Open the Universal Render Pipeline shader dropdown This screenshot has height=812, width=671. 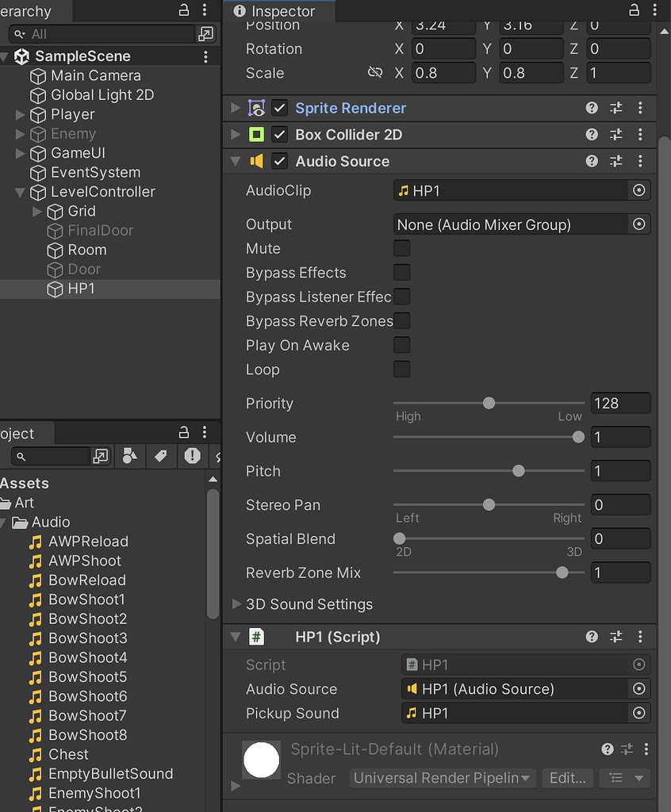point(442,778)
